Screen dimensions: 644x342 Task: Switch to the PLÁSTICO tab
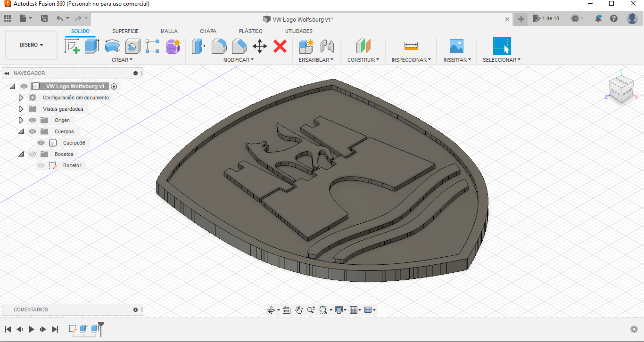point(251,31)
